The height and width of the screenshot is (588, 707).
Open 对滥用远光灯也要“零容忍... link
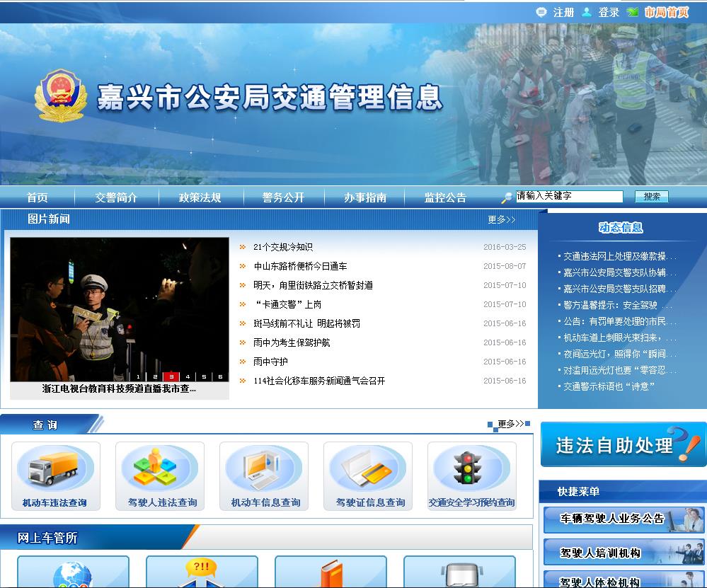tap(619, 370)
